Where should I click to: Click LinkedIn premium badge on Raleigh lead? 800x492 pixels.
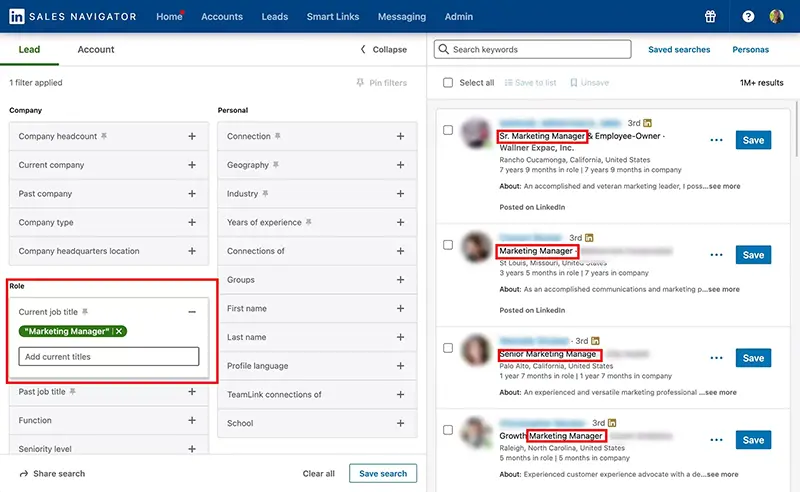[x=612, y=423]
